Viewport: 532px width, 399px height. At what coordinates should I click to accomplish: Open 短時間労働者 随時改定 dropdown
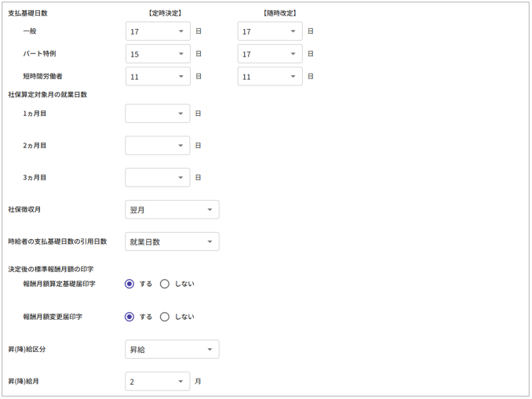point(270,77)
